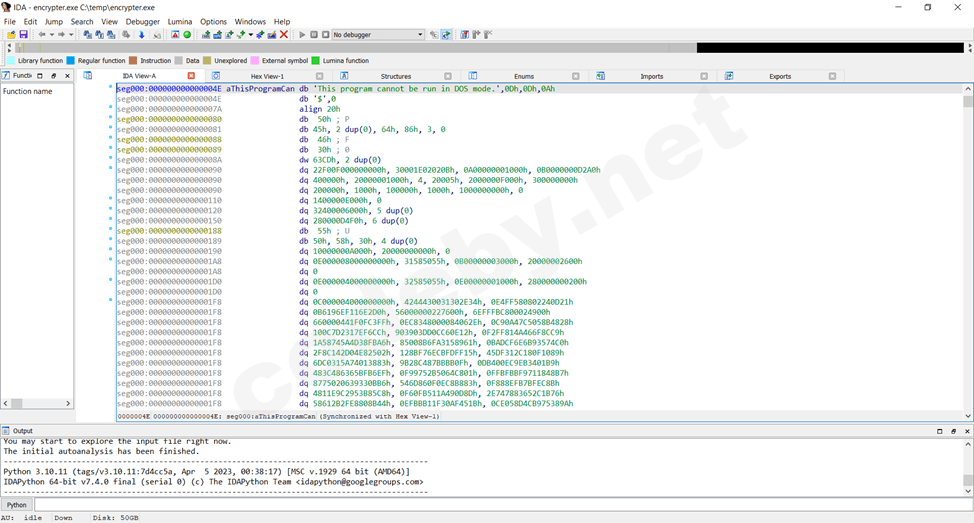The image size is (974, 523).
Task: Click the Functions panel right scroll arrow
Action: (x=68, y=403)
